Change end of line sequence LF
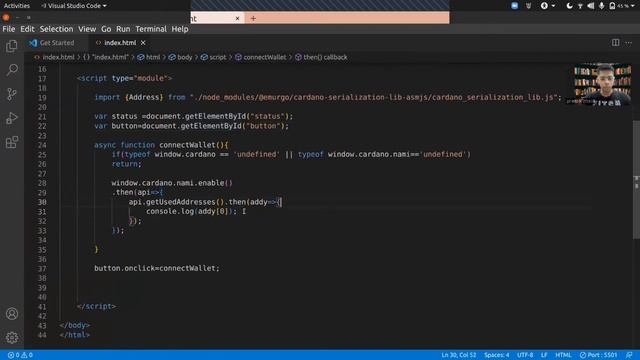 tap(544, 355)
